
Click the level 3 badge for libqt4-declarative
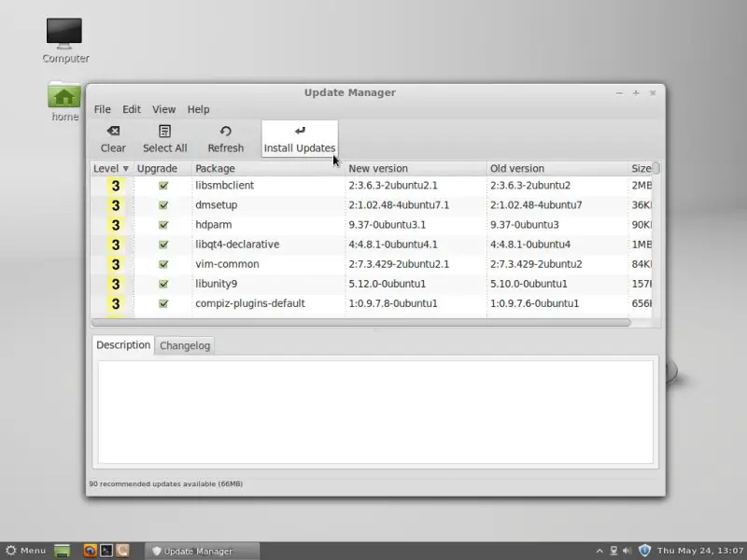tap(115, 245)
